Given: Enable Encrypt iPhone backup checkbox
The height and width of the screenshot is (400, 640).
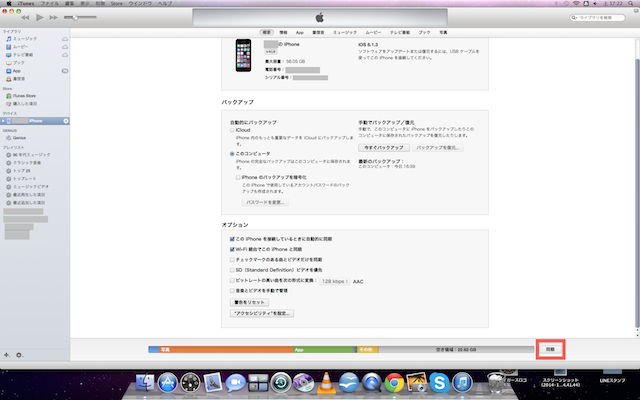Looking at the screenshot, I should 238,178.
